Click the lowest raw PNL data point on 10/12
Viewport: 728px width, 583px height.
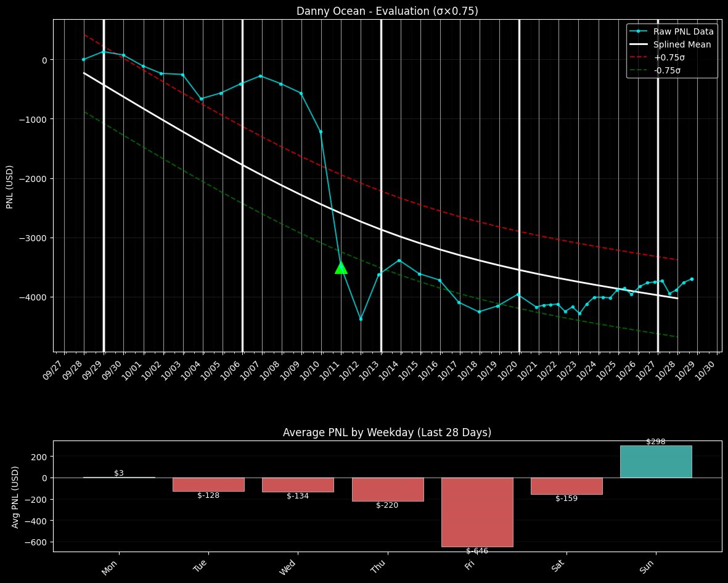click(361, 319)
